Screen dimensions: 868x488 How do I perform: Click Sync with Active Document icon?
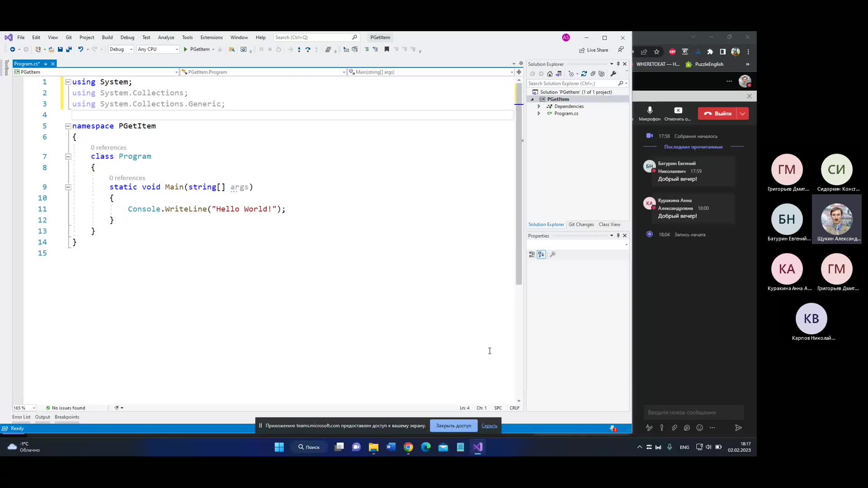584,74
